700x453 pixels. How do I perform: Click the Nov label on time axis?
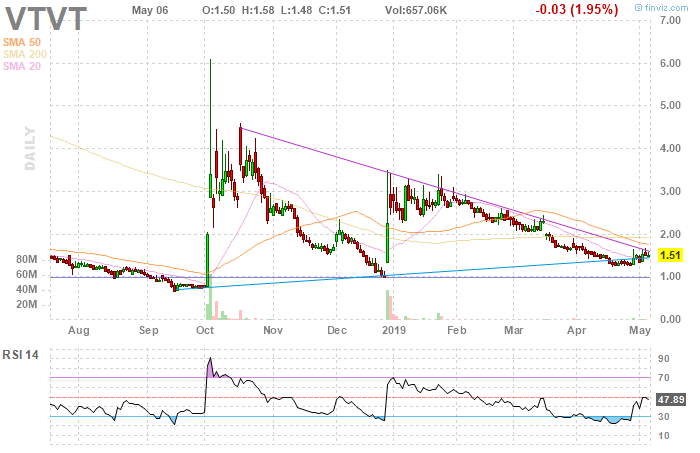tap(273, 330)
